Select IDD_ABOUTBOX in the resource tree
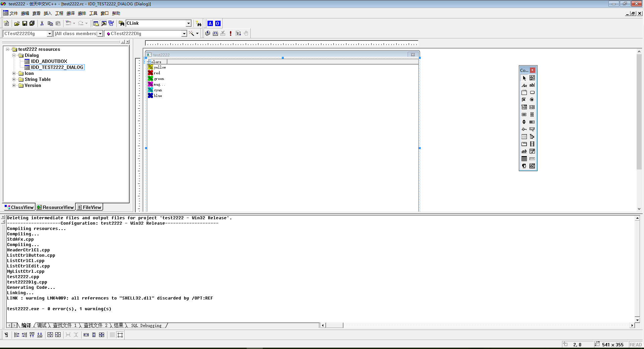The image size is (644, 349). point(49,62)
